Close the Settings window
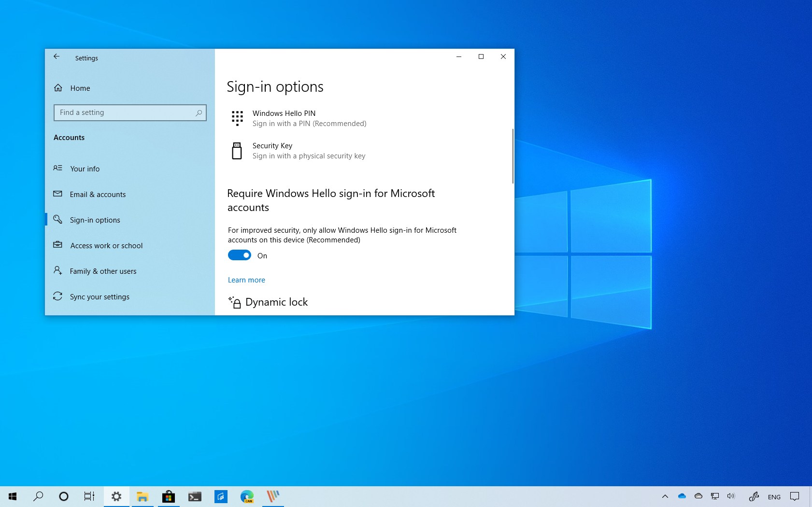This screenshot has height=507, width=812. click(x=503, y=56)
